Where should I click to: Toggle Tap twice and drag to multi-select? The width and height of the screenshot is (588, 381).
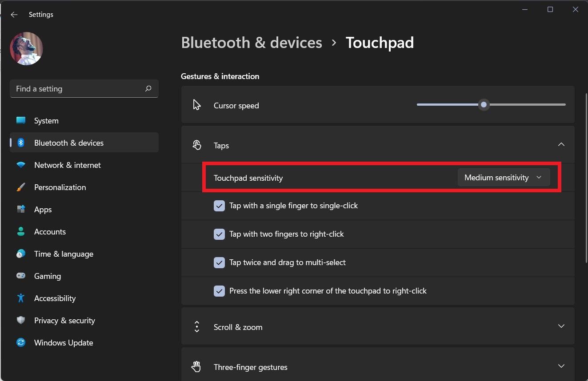pyautogui.click(x=219, y=262)
